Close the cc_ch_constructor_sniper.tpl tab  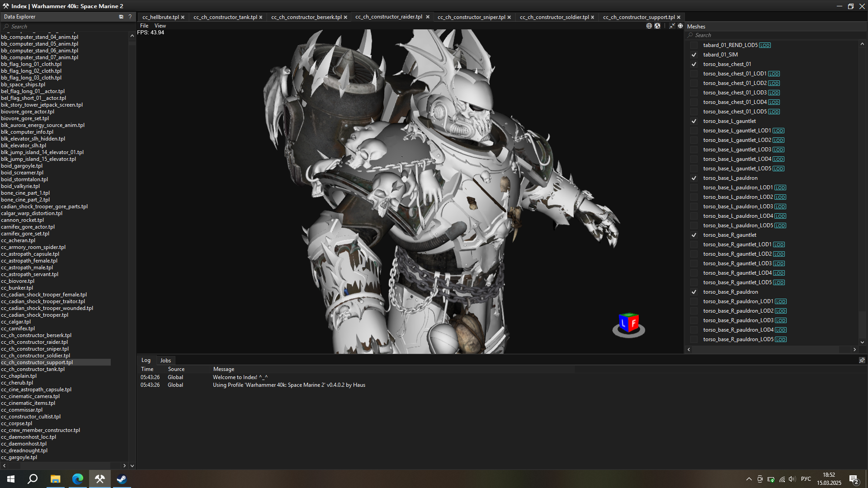pyautogui.click(x=509, y=17)
